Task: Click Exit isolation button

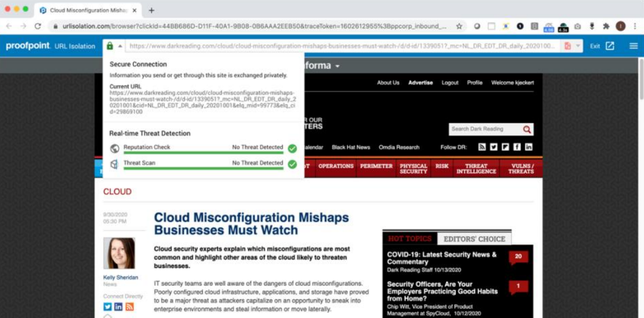Action: pos(602,46)
